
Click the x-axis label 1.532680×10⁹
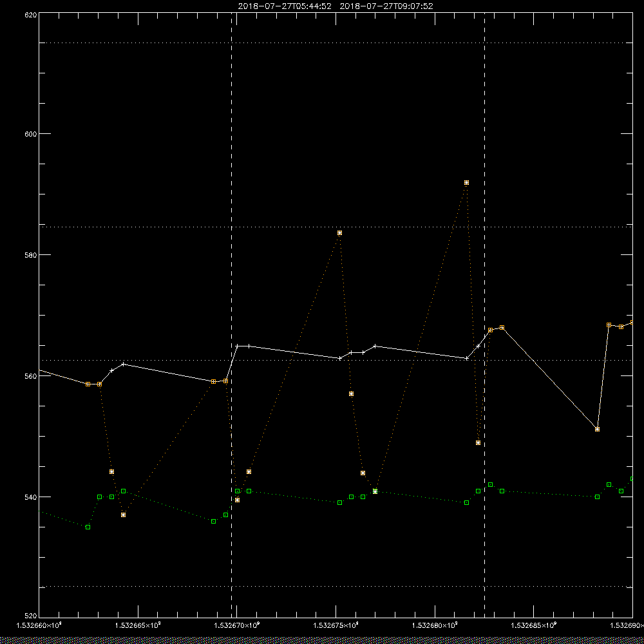click(435, 625)
